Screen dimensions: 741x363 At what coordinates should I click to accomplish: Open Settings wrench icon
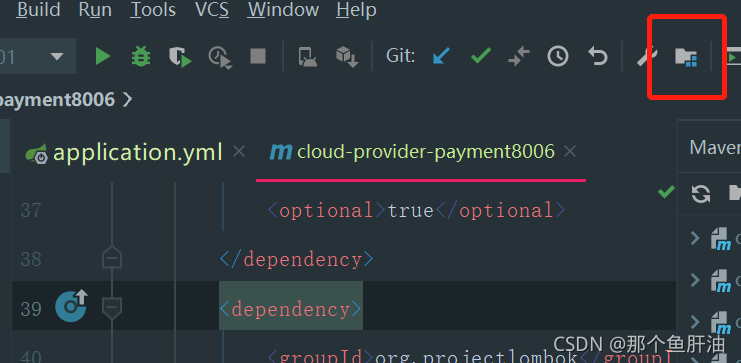pos(647,57)
